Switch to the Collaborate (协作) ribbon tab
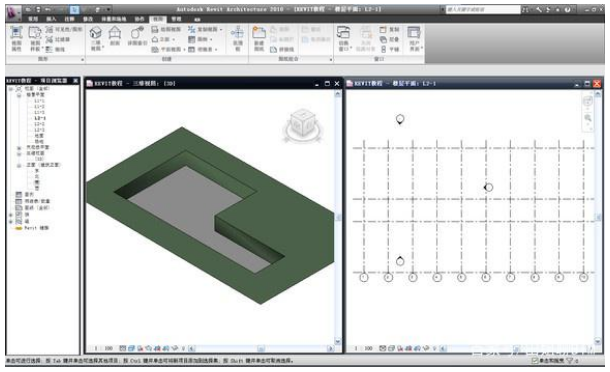Screen dimensions: 610x372 [x=139, y=19]
